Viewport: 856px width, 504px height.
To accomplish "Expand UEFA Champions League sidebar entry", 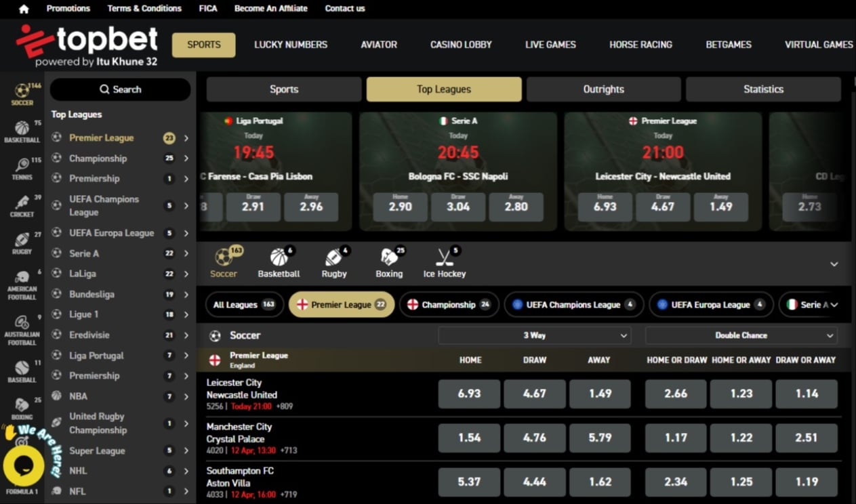I will coord(186,206).
